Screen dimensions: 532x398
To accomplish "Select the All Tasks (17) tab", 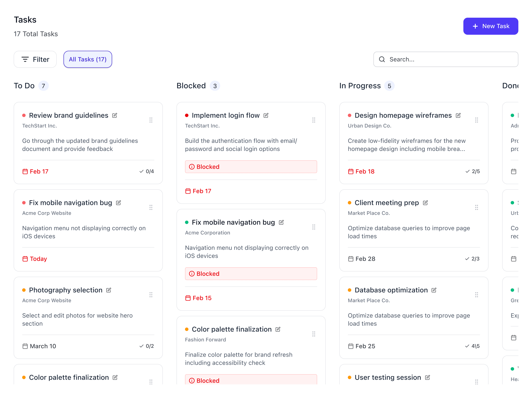I will [x=88, y=59].
